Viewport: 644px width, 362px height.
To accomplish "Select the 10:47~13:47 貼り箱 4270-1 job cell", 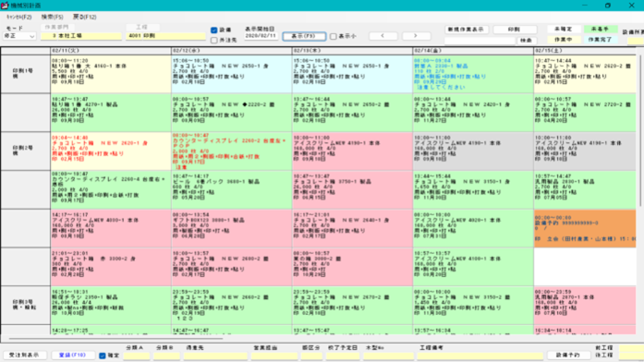I will pos(111,113).
